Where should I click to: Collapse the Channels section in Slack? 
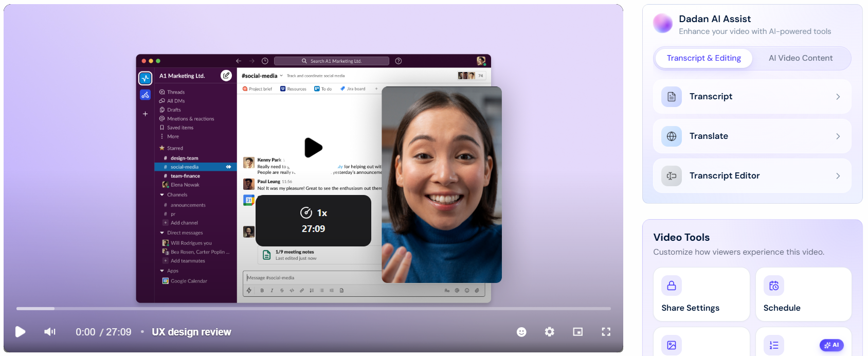pyautogui.click(x=162, y=195)
